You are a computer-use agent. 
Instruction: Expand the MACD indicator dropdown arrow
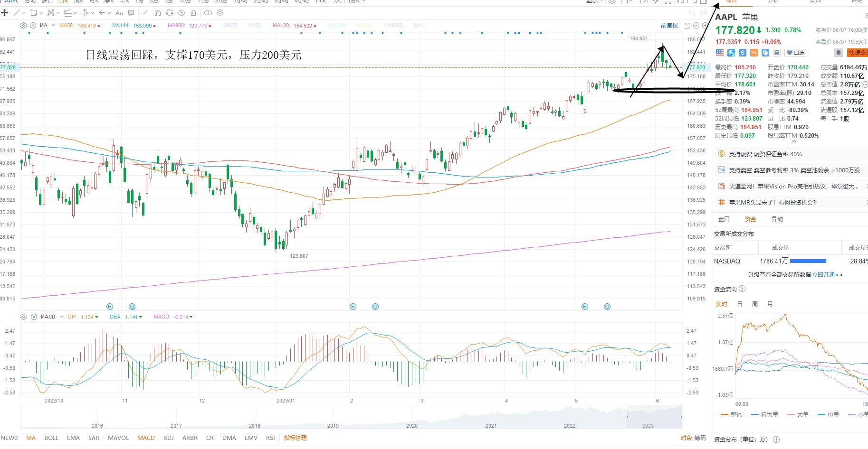pyautogui.click(x=62, y=317)
